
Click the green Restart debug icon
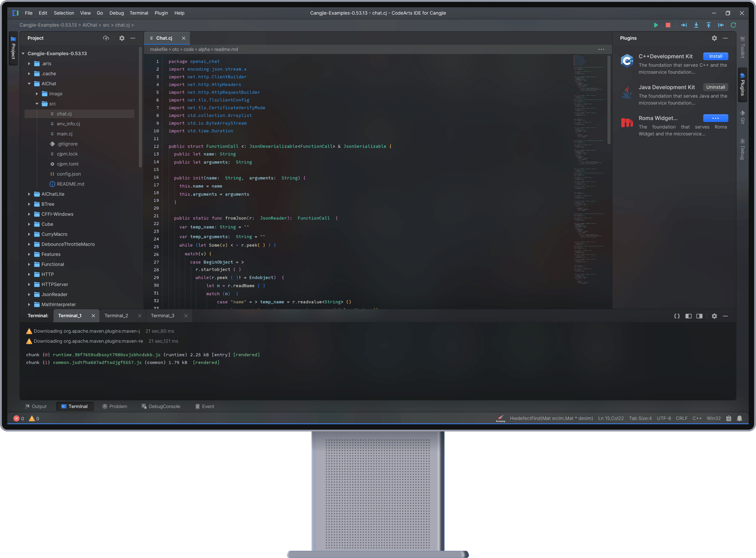point(733,25)
